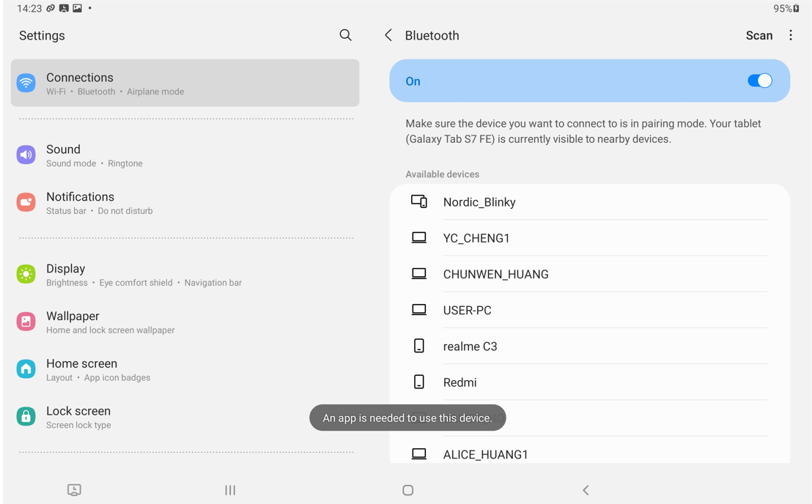
Task: Tap the Home screen icon
Action: [26, 369]
